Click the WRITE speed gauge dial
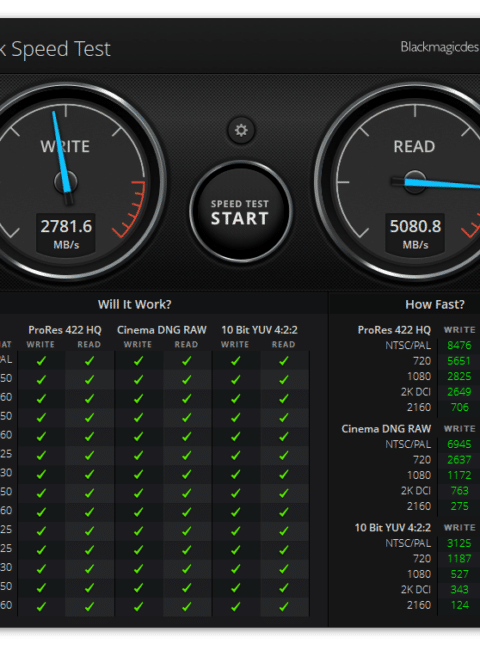 click(66, 182)
